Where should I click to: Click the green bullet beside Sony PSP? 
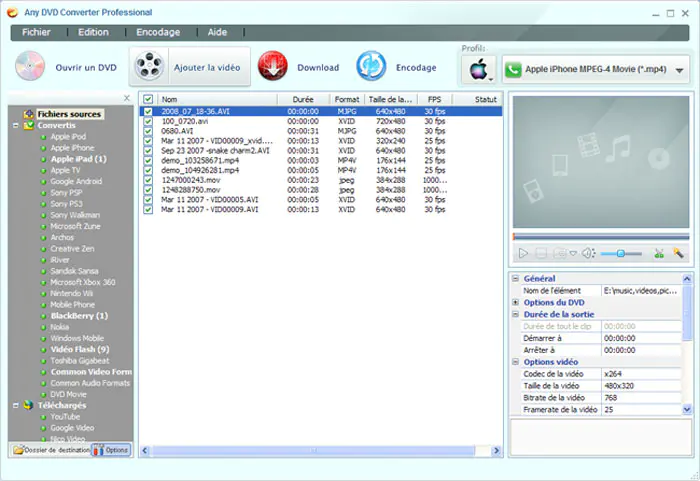[43, 193]
